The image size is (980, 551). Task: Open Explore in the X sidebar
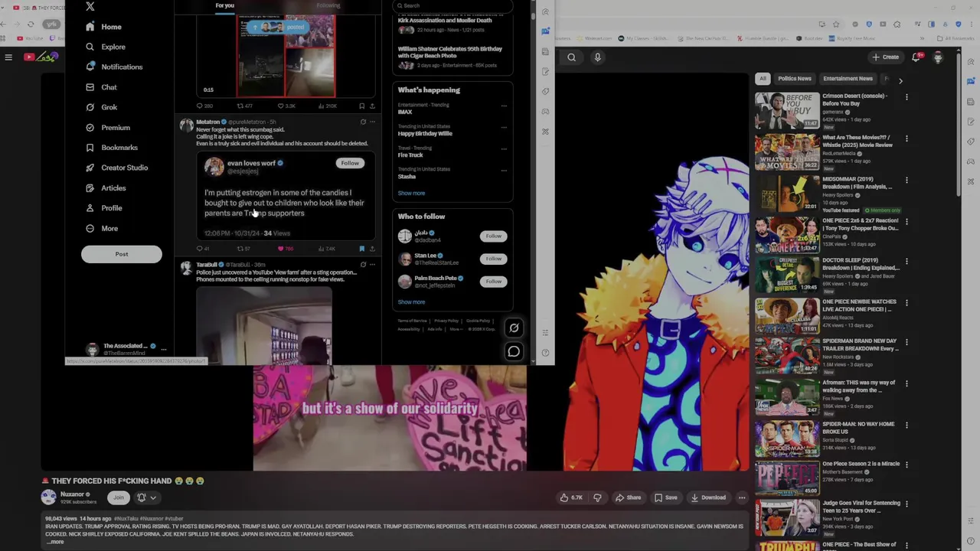[106, 47]
